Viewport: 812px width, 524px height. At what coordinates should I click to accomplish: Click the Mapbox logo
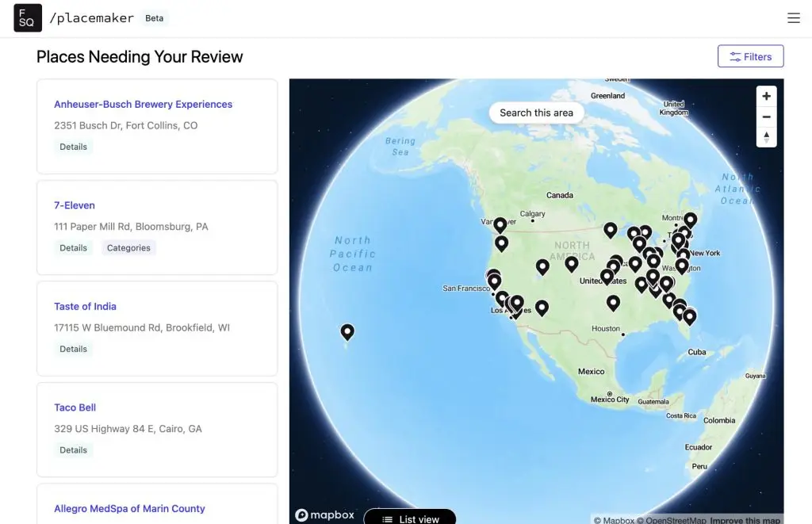click(x=324, y=514)
